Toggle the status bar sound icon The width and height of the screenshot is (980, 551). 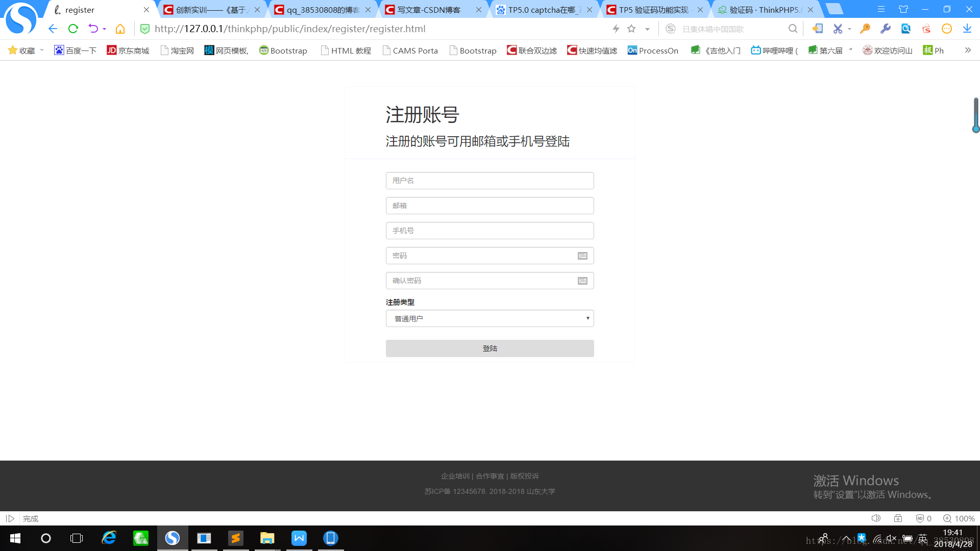(x=876, y=518)
